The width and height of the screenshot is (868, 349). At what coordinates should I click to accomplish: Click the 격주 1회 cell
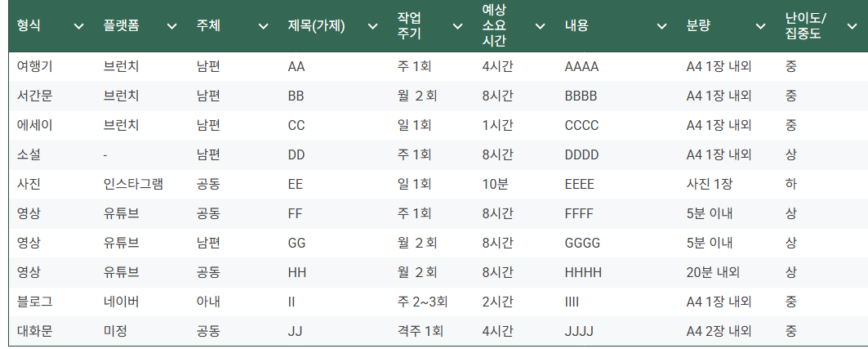pos(421,331)
